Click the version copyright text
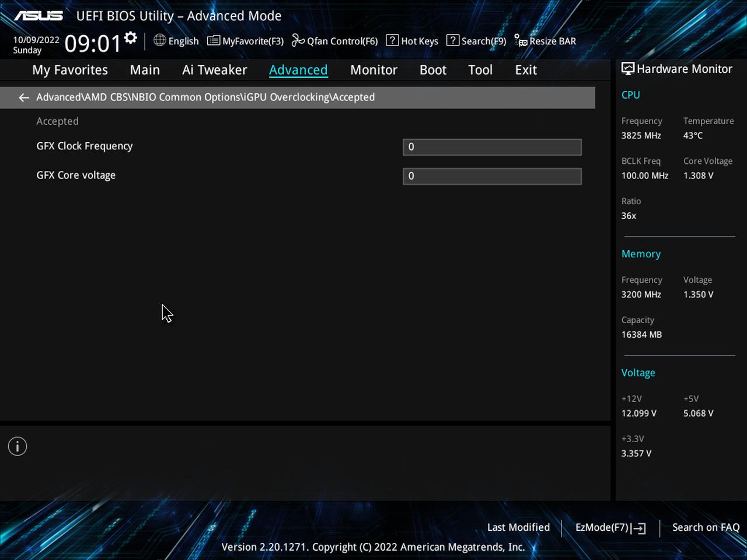The height and width of the screenshot is (560, 747). click(x=373, y=547)
